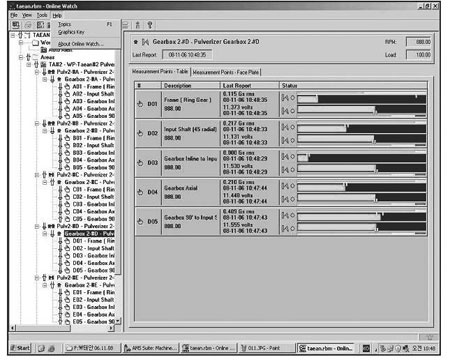Click the first toolbar icon below File
The width and height of the screenshot is (450, 364).
point(16,25)
